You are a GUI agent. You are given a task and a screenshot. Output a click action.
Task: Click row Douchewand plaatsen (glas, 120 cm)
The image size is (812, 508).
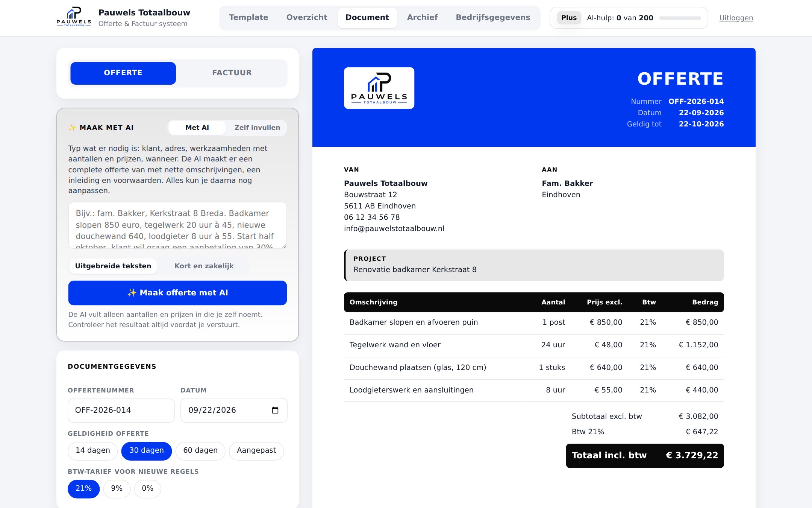pos(534,368)
